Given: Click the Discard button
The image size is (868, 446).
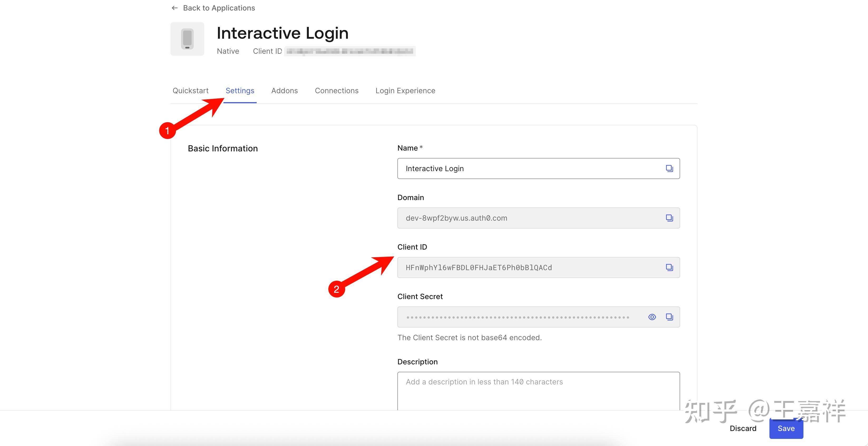Looking at the screenshot, I should pyautogui.click(x=743, y=428).
